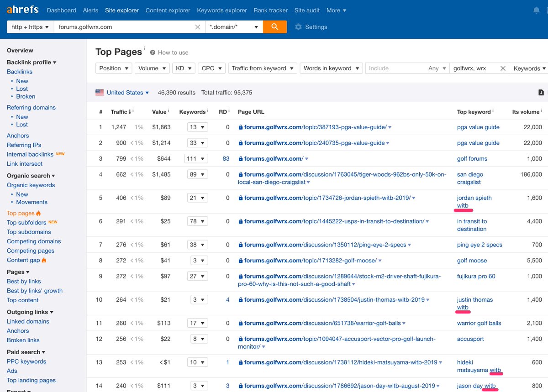Open the More menu
The image size is (548, 392).
336,10
